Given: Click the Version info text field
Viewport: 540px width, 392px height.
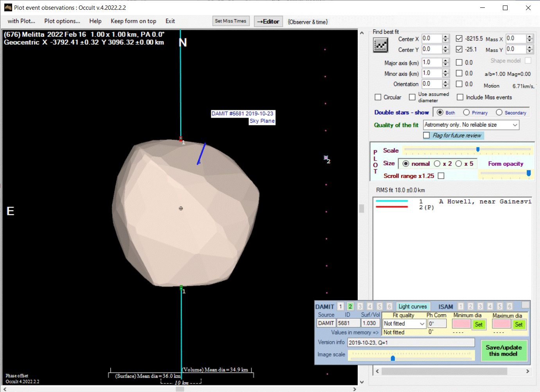Looking at the screenshot, I should point(411,342).
